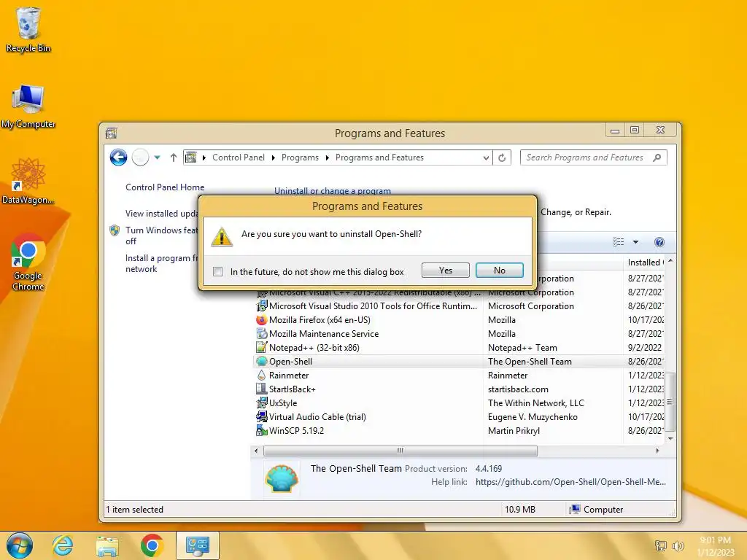Click the Search Programs and Features field
Image resolution: width=747 pixels, height=560 pixels.
click(594, 157)
